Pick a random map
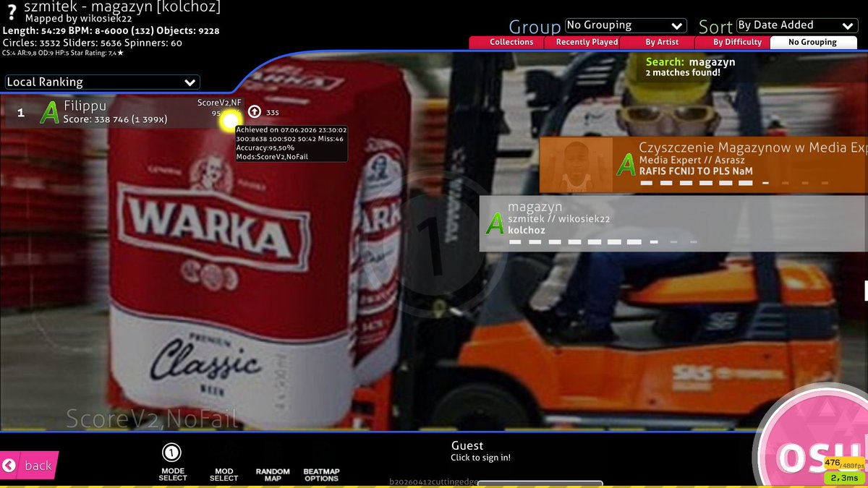The width and height of the screenshot is (868, 488). tap(273, 474)
